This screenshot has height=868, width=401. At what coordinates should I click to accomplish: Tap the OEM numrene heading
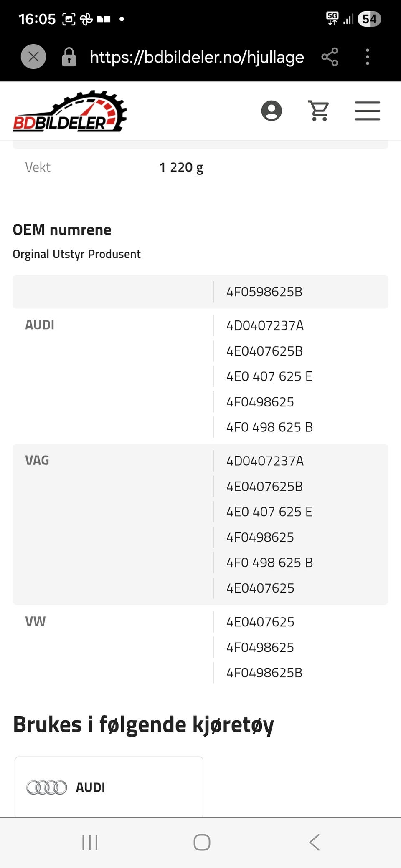tap(62, 230)
